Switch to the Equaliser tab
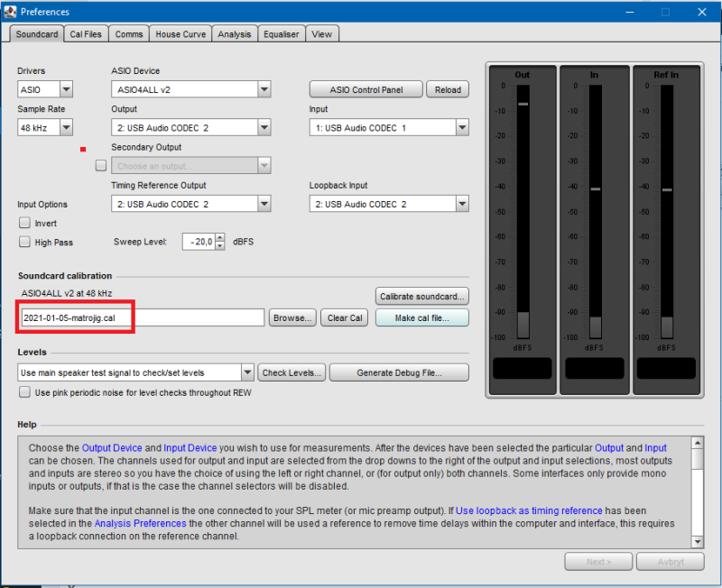This screenshot has height=588, width=722. click(282, 34)
